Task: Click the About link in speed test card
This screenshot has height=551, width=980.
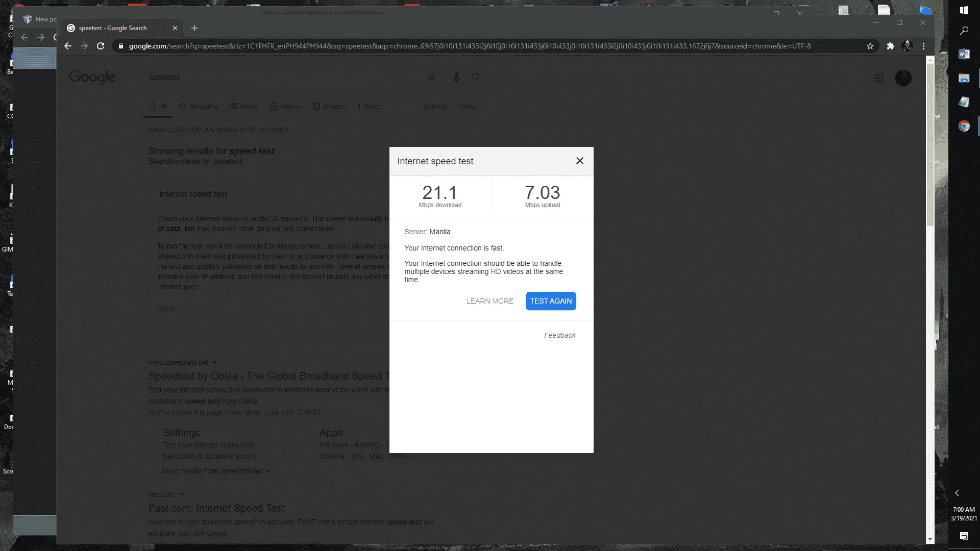Action: [x=165, y=309]
